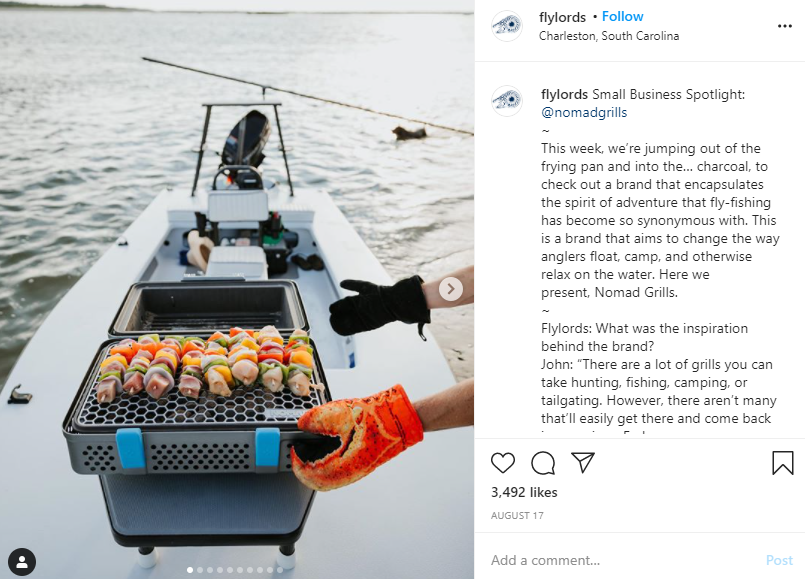Screen dimensions: 805x579
Task: Open comments via speech bubble icon
Action: (x=543, y=463)
